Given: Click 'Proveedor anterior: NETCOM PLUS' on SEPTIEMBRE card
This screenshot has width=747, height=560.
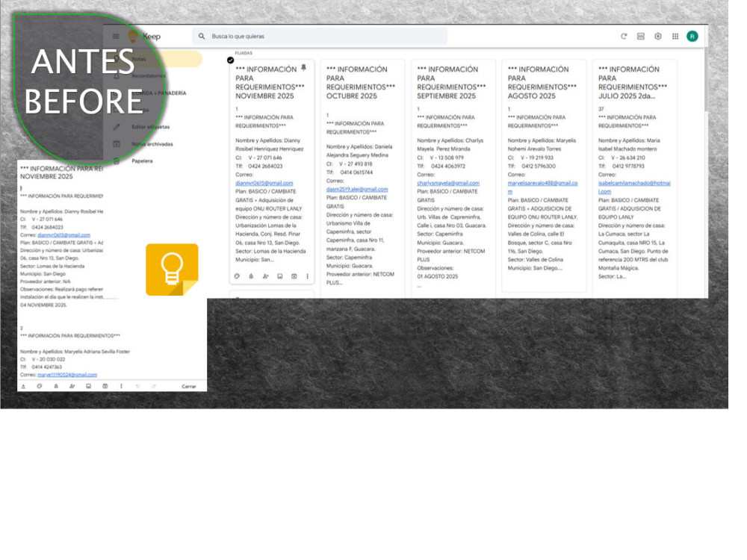Looking at the screenshot, I should click(x=450, y=255).
